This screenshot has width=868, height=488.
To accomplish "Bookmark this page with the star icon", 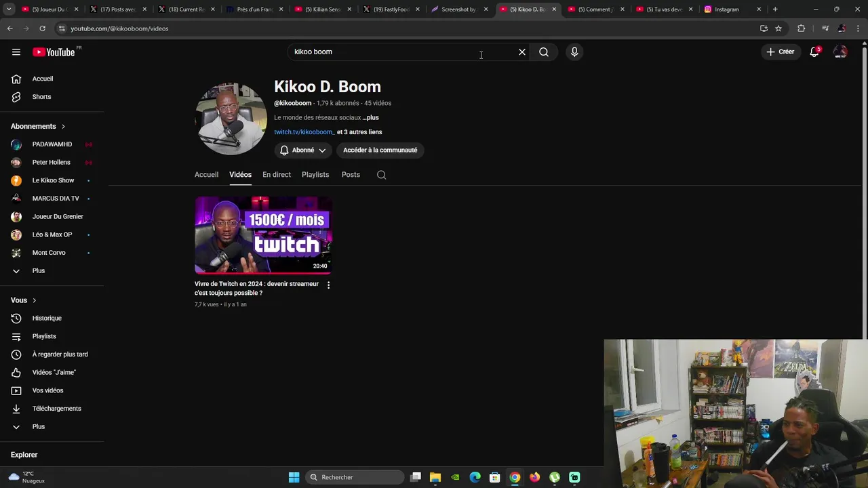I will tap(778, 28).
